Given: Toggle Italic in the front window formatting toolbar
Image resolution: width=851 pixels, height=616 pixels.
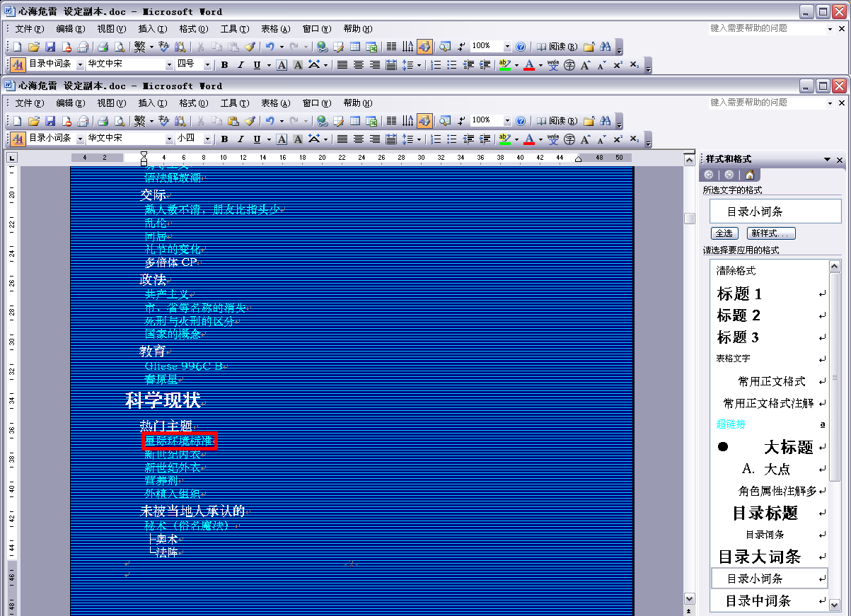Looking at the screenshot, I should [241, 139].
